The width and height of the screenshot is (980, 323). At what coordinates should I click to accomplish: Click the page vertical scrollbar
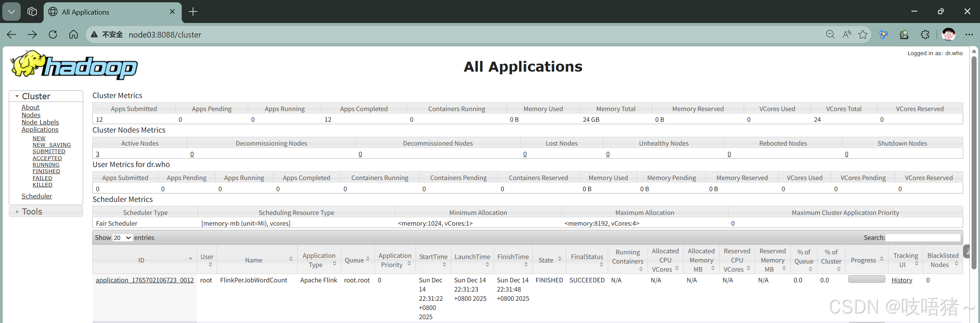click(974, 163)
